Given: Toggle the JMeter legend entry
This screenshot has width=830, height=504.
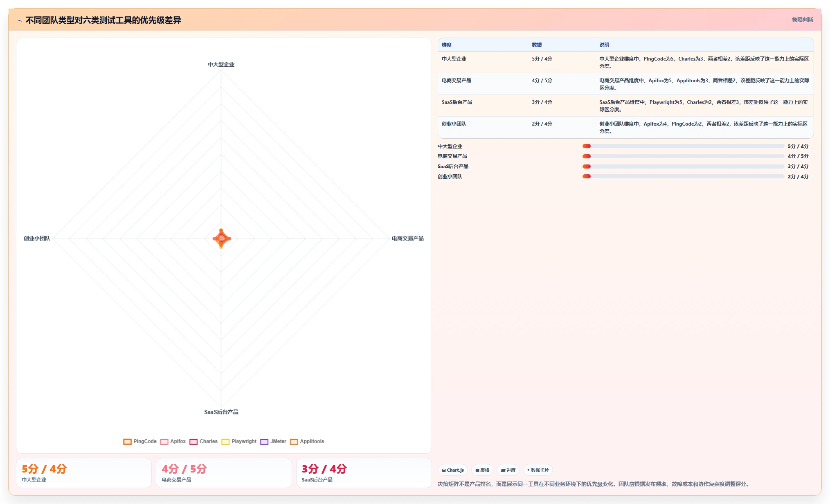Looking at the screenshot, I should (273, 441).
